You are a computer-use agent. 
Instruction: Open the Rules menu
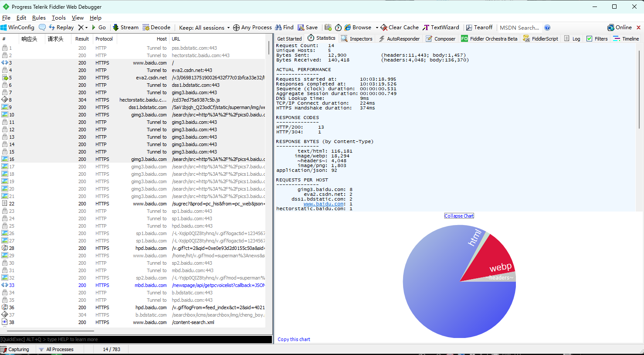point(39,18)
